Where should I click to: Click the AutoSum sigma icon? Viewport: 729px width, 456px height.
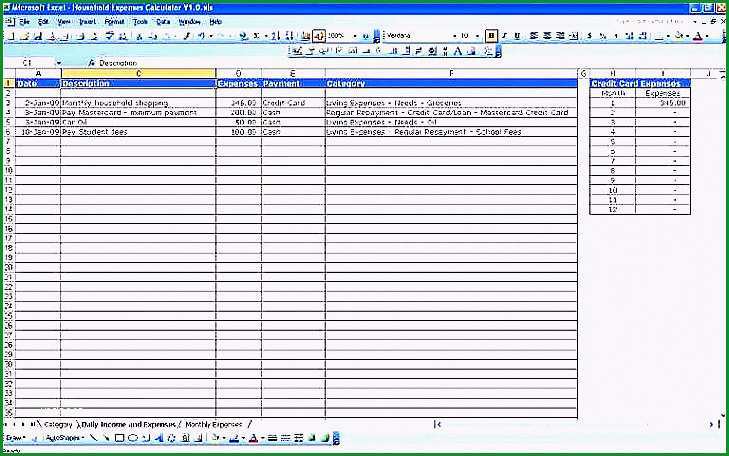(256, 36)
